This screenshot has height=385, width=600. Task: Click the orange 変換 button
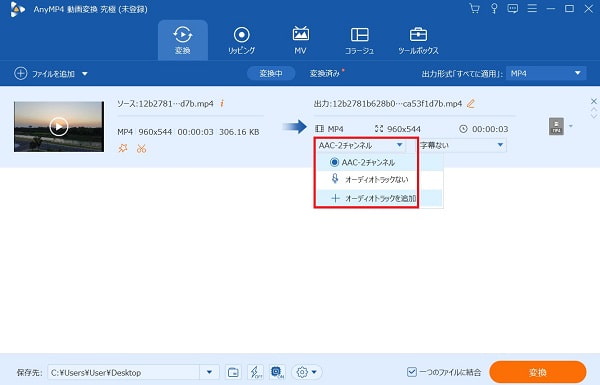coord(538,372)
